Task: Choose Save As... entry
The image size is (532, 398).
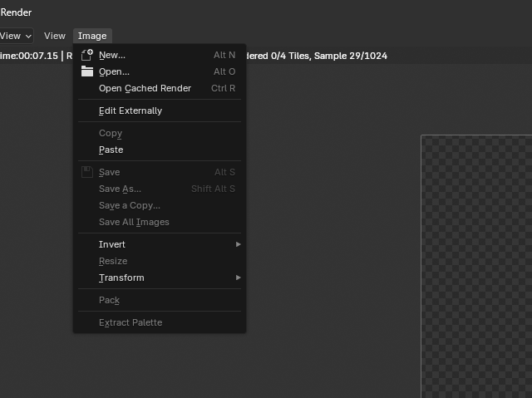Action: 160,189
